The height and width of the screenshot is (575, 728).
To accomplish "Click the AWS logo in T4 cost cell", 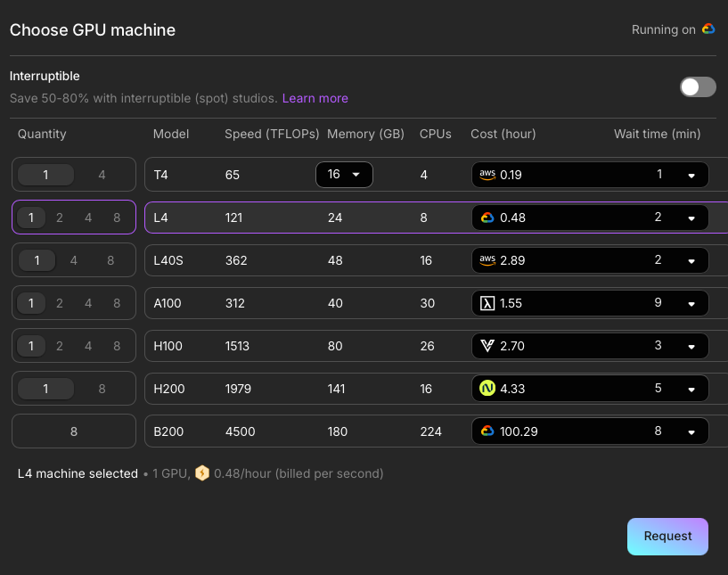I will tap(487, 175).
